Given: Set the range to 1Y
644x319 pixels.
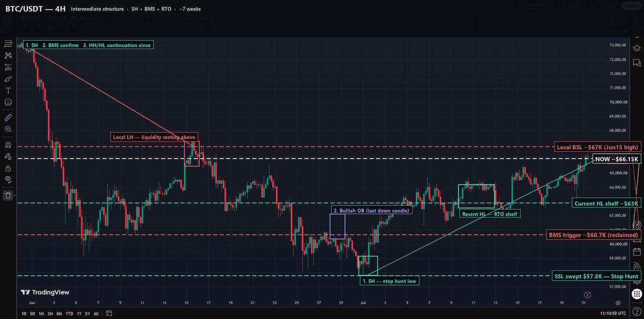Looking at the screenshot, I should pos(79,313).
